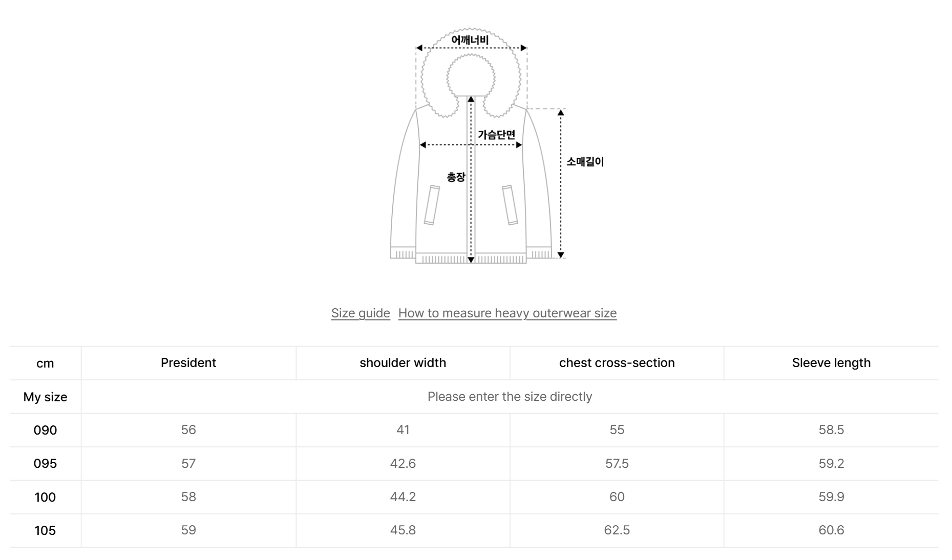952x560 pixels.
Task: Click the 어깨너비 shoulder label on diagram
Action: click(470, 40)
